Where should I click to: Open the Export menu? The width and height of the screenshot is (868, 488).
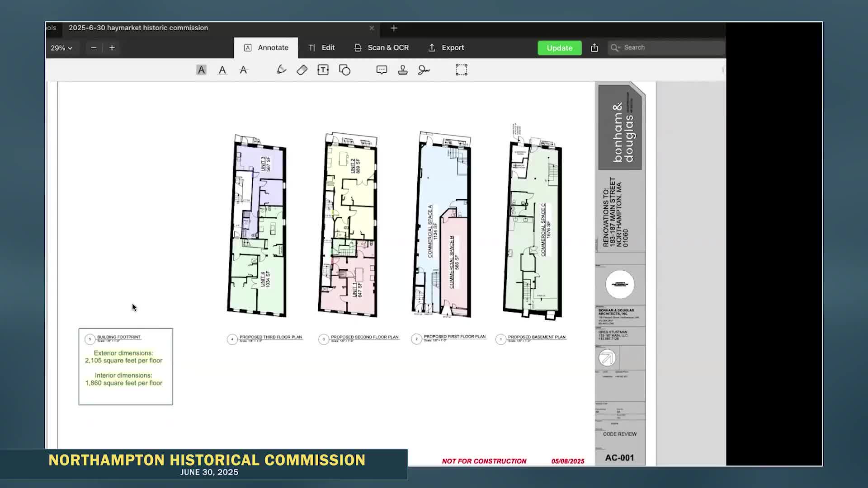pos(446,47)
